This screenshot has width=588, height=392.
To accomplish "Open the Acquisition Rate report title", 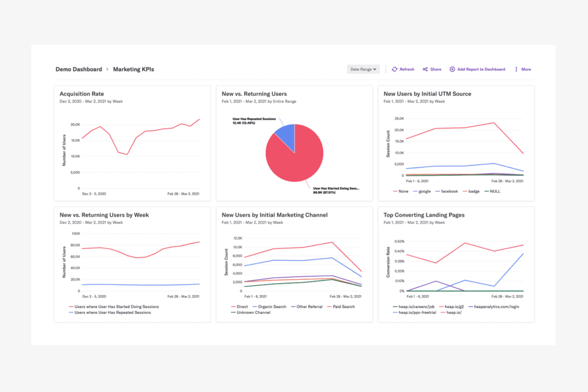I will (82, 94).
